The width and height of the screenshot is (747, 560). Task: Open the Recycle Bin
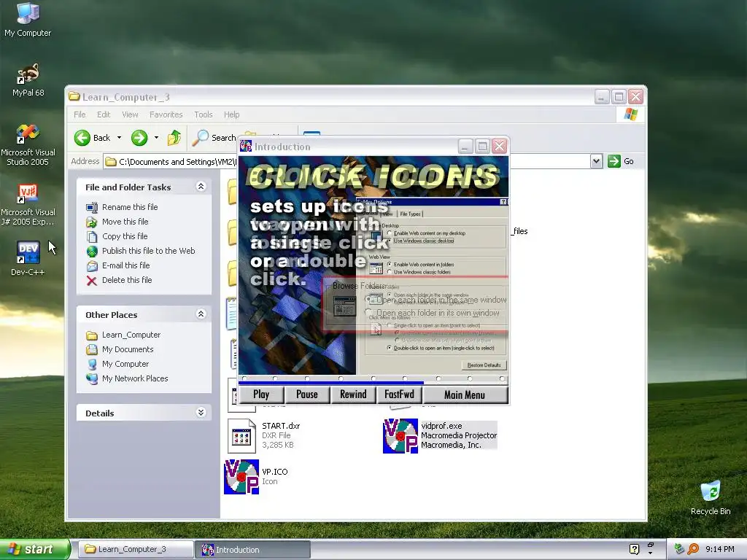[711, 497]
